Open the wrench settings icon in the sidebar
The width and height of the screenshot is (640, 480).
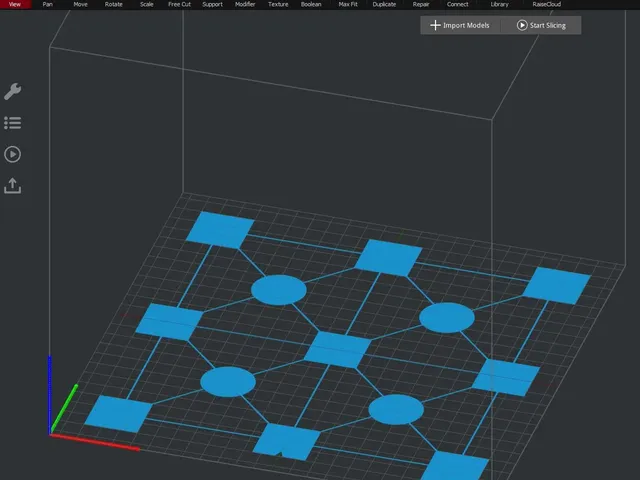(x=13, y=91)
